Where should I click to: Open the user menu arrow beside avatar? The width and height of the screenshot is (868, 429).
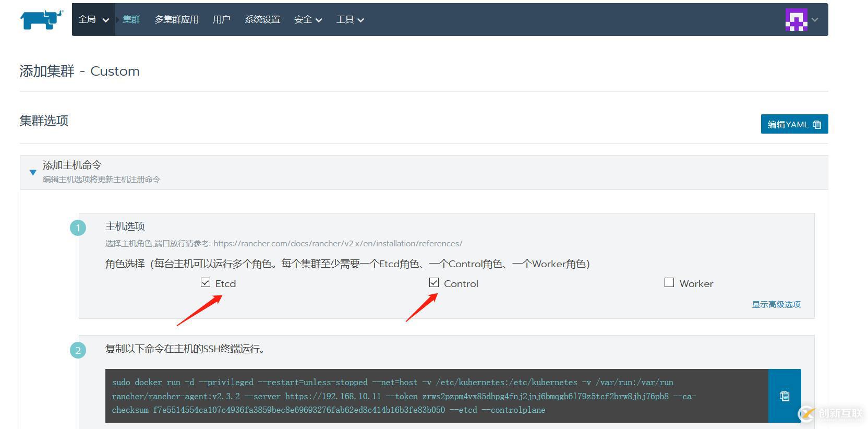pyautogui.click(x=815, y=20)
